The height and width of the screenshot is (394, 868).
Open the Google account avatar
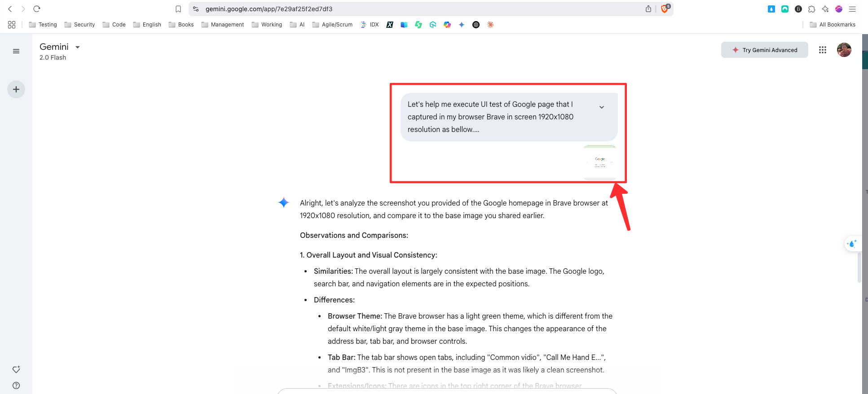844,50
